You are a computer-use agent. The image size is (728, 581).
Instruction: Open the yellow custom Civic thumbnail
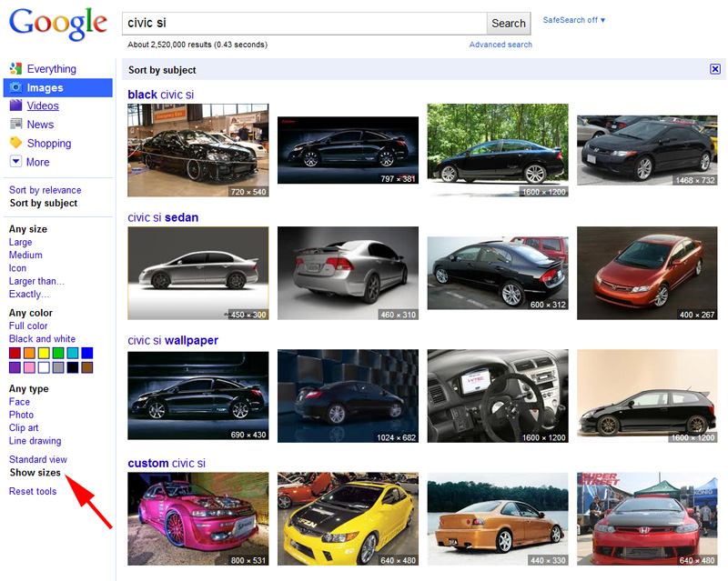[349, 519]
